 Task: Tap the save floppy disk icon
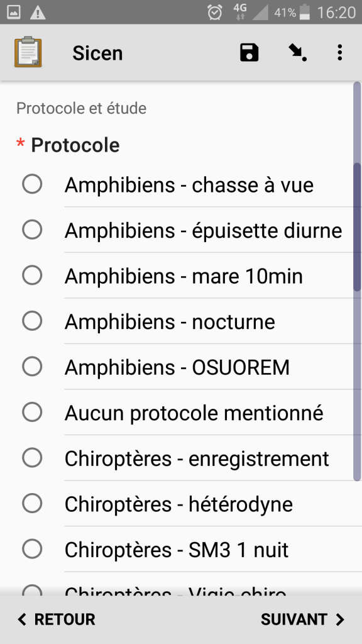coord(249,53)
